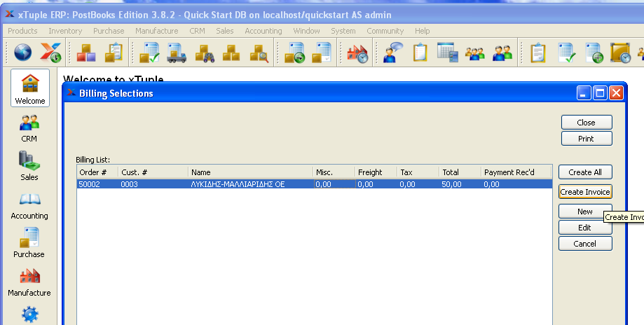Click the Close button in Billing Selections
Screen dimensions: 644x325
pyautogui.click(x=587, y=123)
